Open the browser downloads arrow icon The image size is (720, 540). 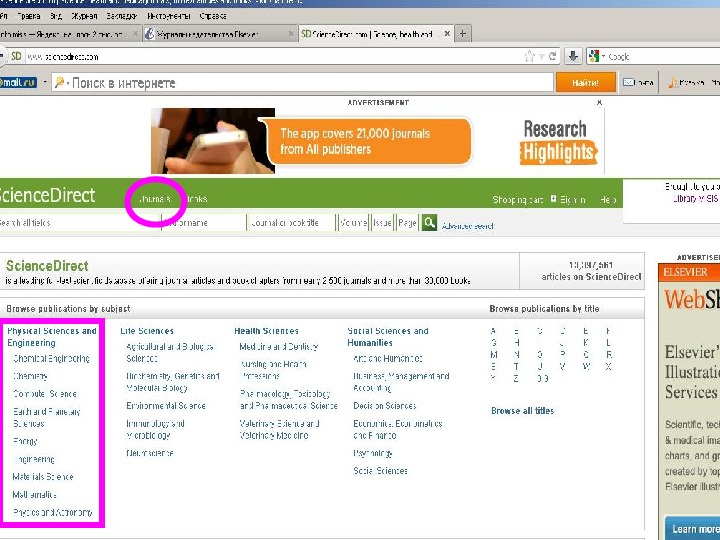pos(573,56)
